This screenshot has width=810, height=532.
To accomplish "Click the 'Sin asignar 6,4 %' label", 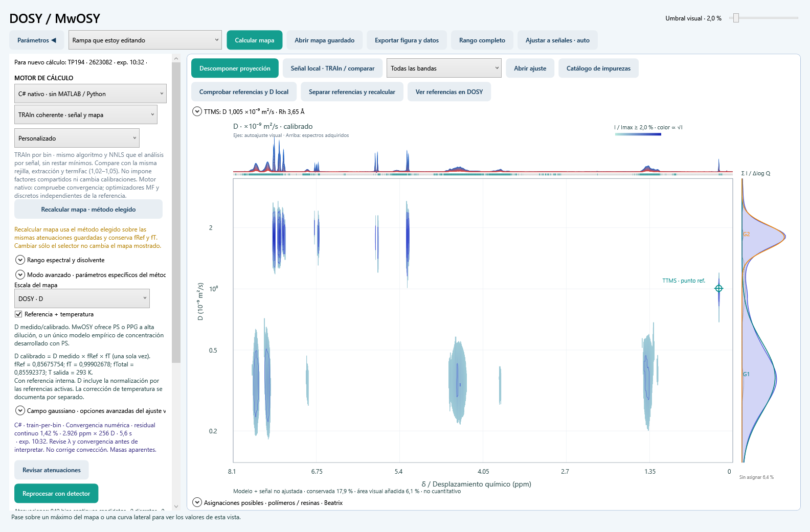I will (756, 477).
